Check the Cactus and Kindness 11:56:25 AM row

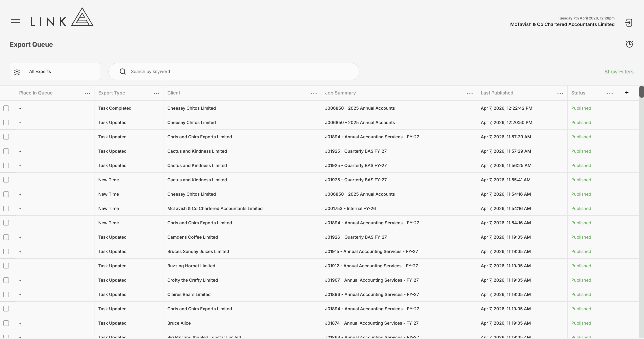click(x=6, y=165)
